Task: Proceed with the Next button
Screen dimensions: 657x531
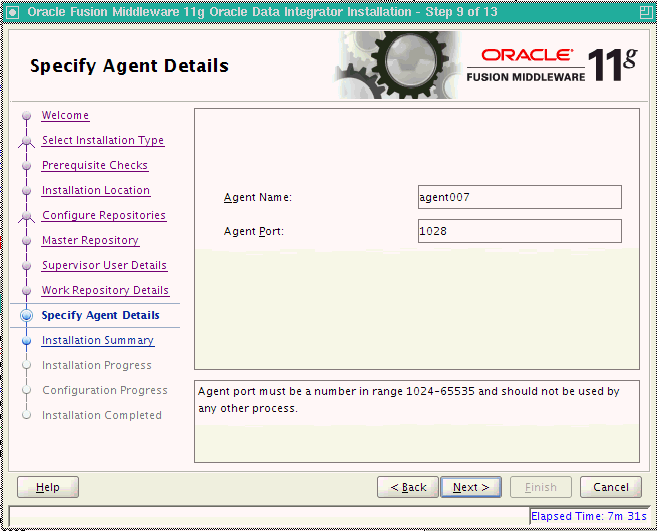Action: point(471,487)
